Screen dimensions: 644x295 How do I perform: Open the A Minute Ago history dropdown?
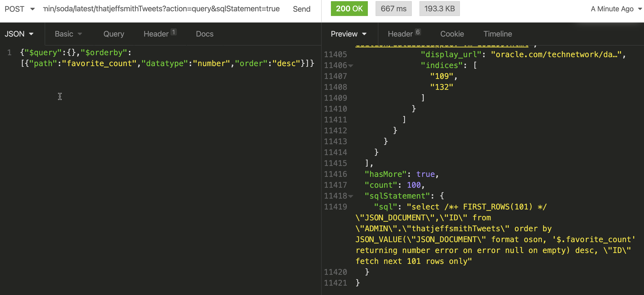click(x=616, y=9)
